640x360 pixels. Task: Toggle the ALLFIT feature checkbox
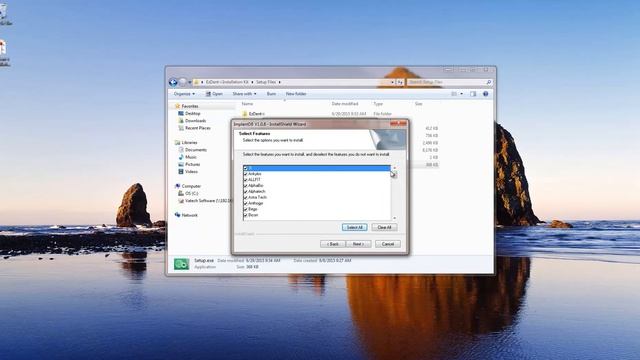point(245,180)
